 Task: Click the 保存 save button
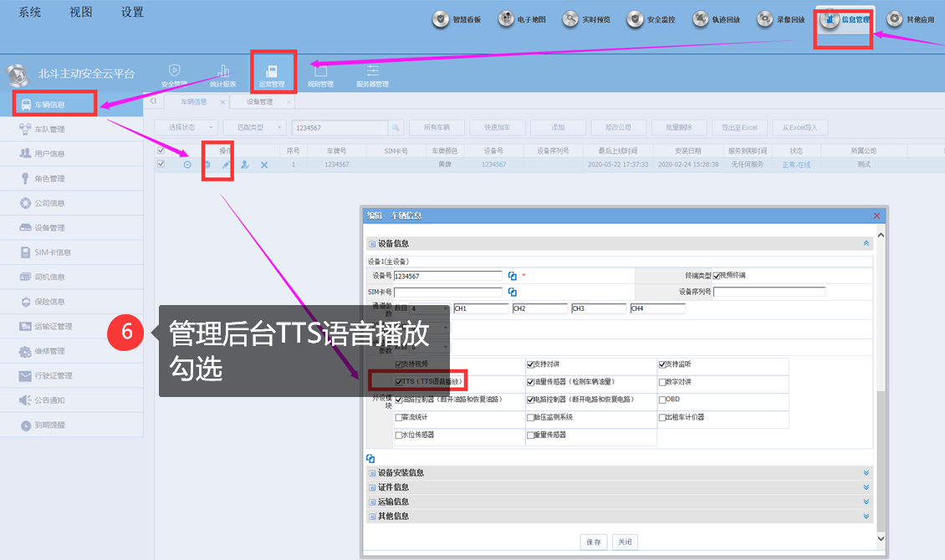pos(594,542)
